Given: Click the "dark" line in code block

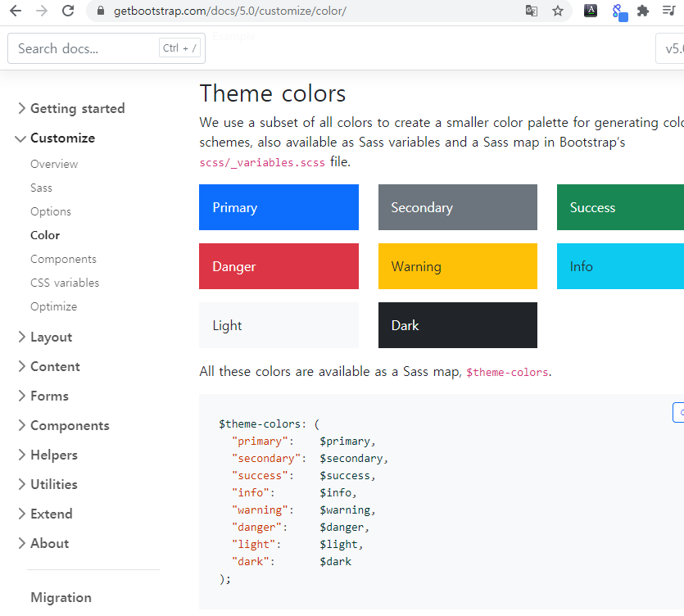Looking at the screenshot, I should pos(292,561).
